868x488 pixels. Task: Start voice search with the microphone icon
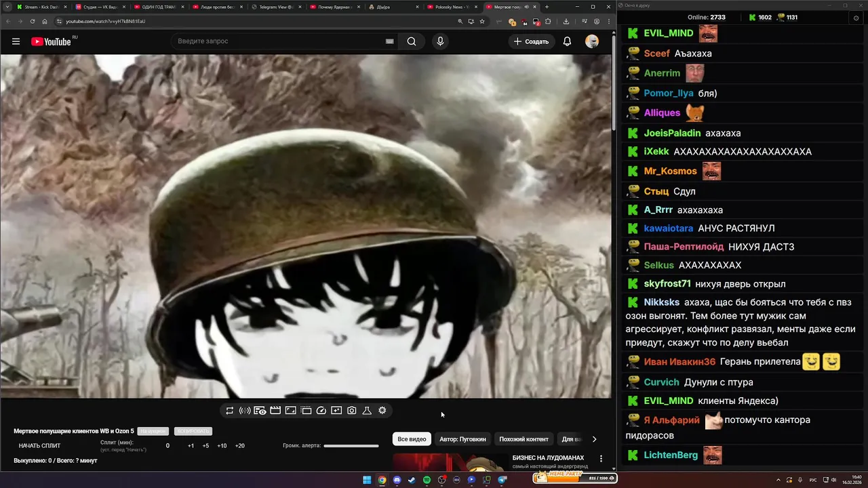(x=440, y=41)
